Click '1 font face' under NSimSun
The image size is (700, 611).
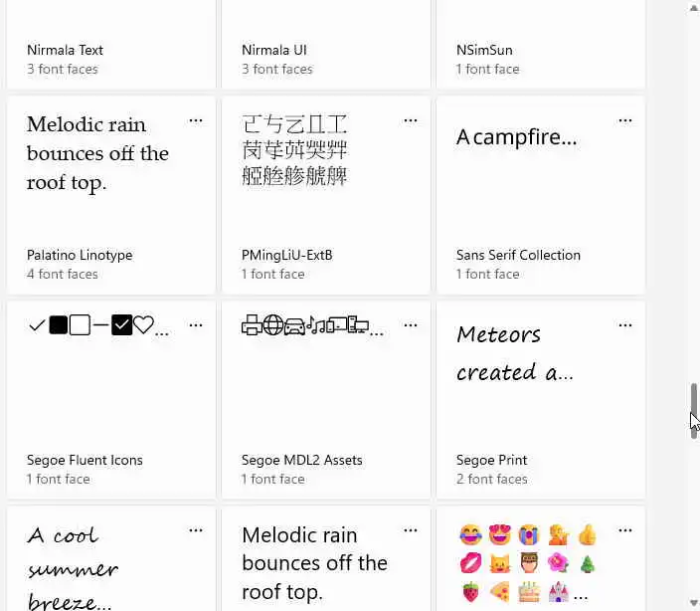coord(487,69)
